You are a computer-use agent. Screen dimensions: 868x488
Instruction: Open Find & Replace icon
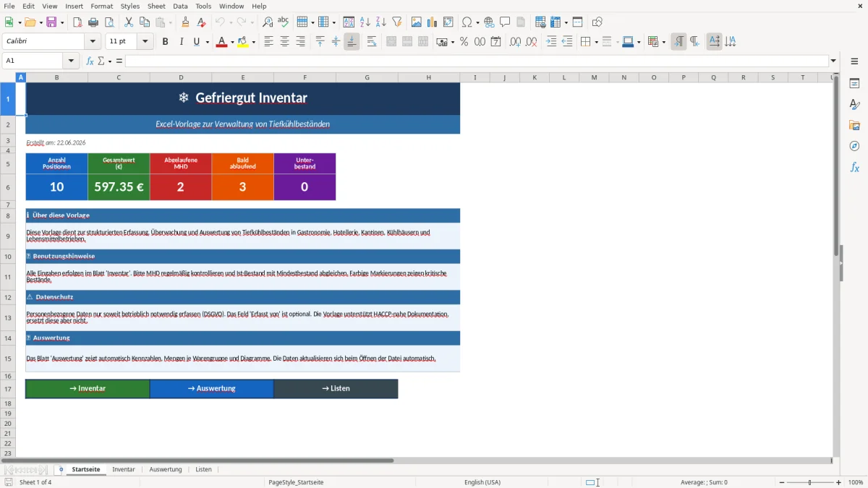coord(268,22)
